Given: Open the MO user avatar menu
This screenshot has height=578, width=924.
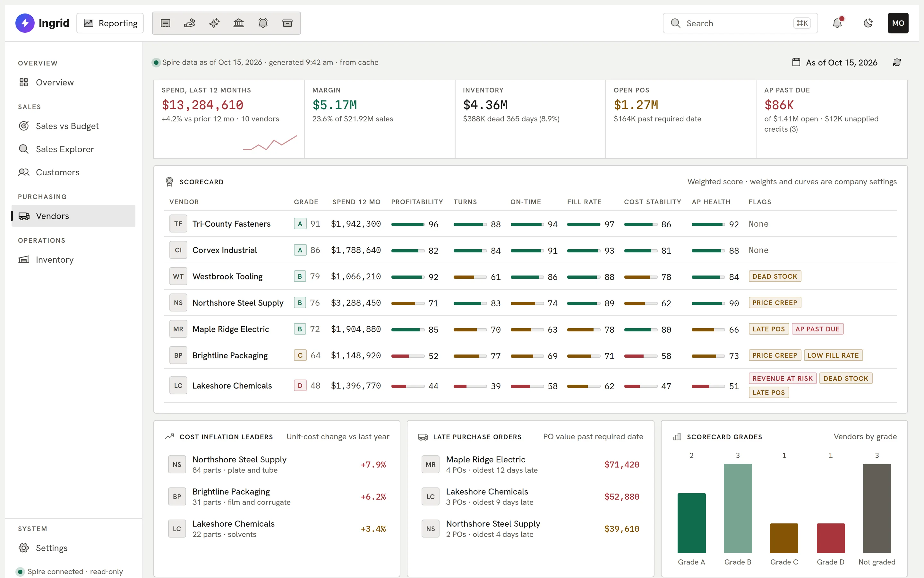Looking at the screenshot, I should click(898, 23).
